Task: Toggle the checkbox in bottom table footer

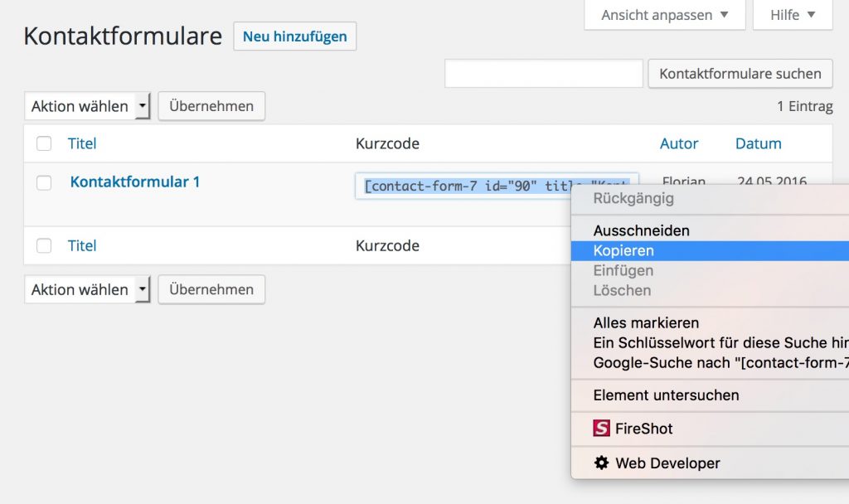Action: (x=44, y=245)
